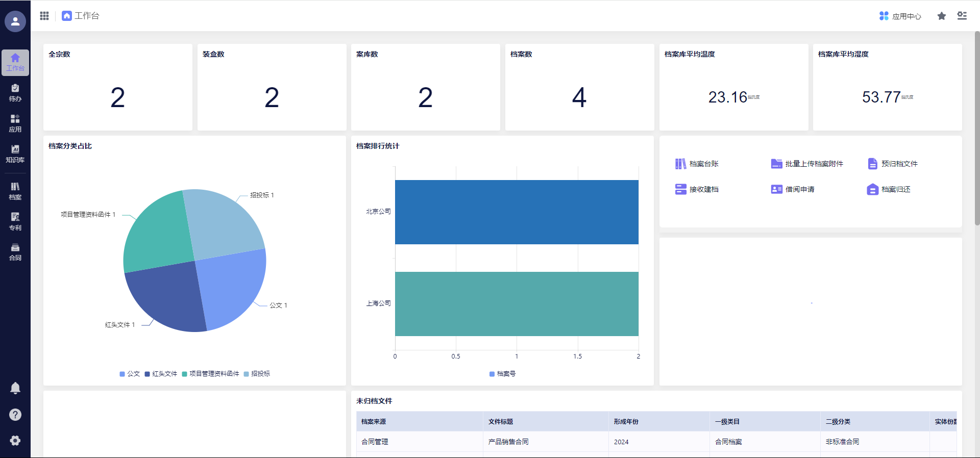Select 档案 in the sidebar menu
This screenshot has height=458, width=980.
click(x=15, y=191)
